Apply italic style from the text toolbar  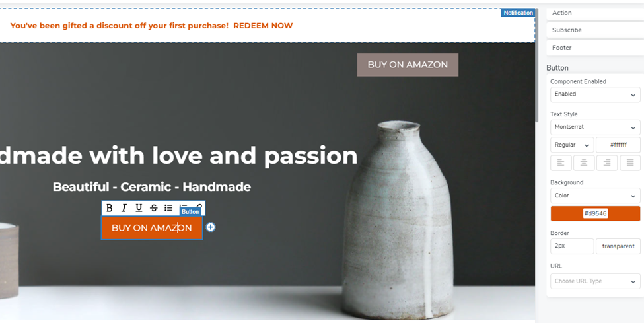tap(124, 208)
